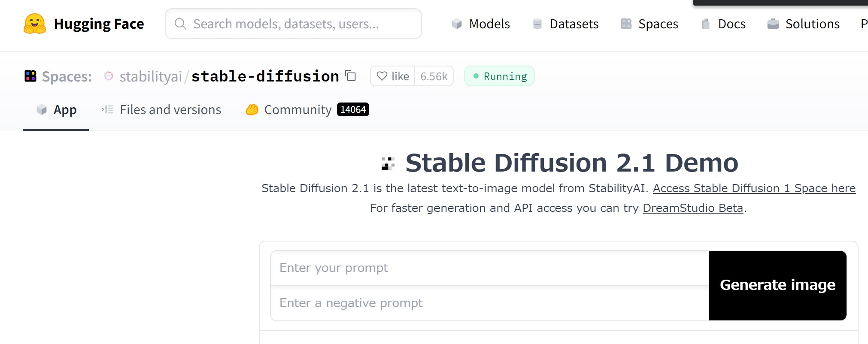The image size is (868, 344).
Task: Click the Spaces colorful grid icon
Action: point(30,76)
